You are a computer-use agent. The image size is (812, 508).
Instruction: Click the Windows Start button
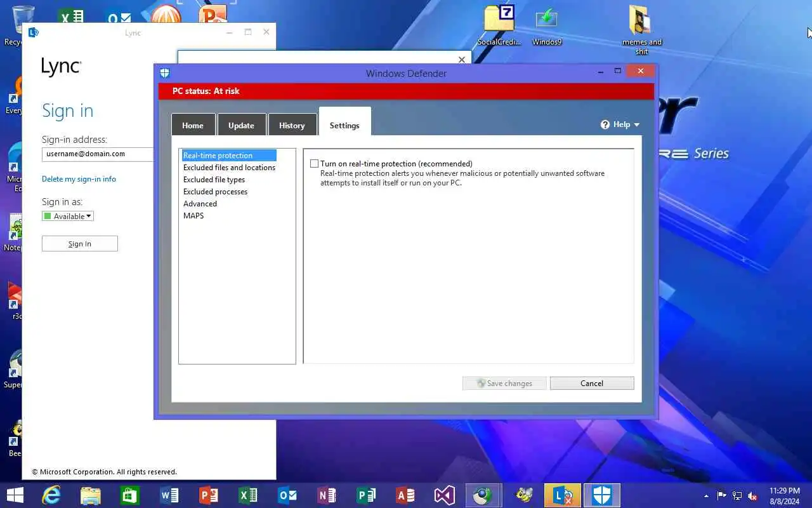15,495
